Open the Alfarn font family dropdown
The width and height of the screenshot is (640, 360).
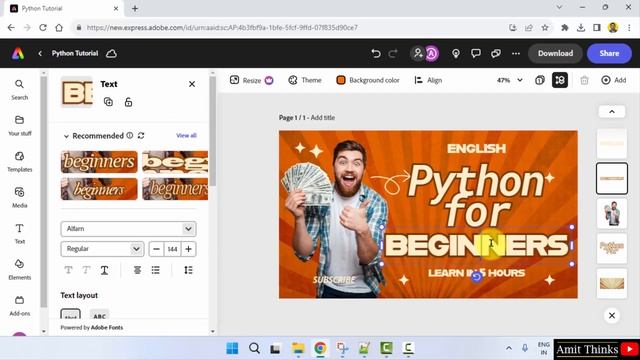pyautogui.click(x=128, y=229)
